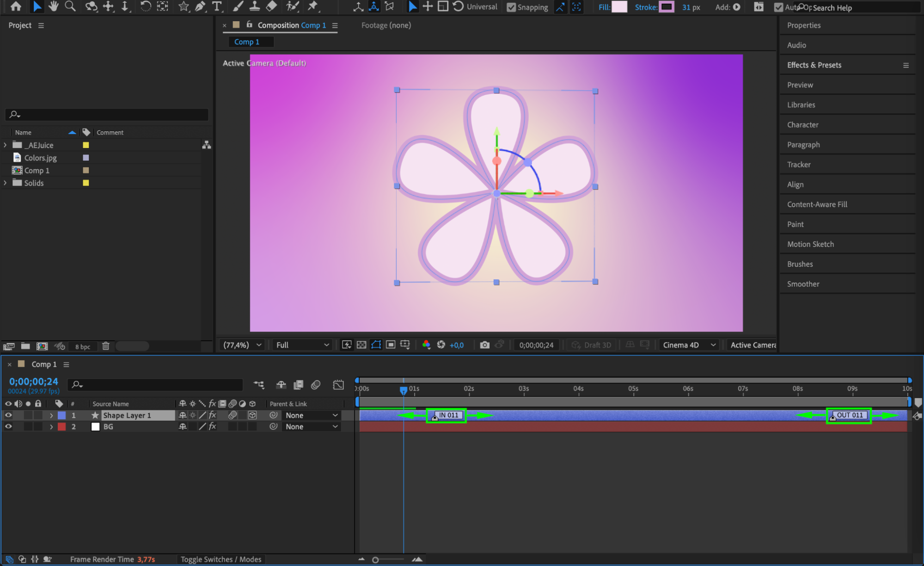Toggle the Snapping checkbox
The width and height of the screenshot is (924, 566).
click(511, 7)
